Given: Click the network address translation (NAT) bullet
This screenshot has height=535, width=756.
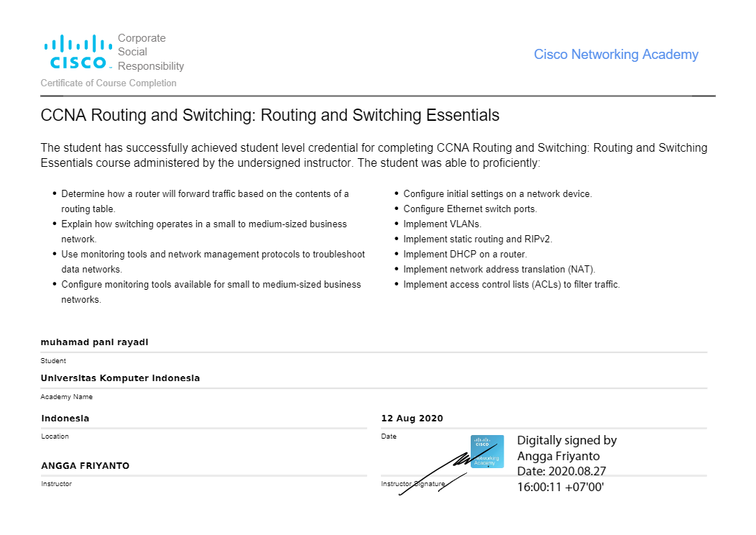Looking at the screenshot, I should point(499,269).
